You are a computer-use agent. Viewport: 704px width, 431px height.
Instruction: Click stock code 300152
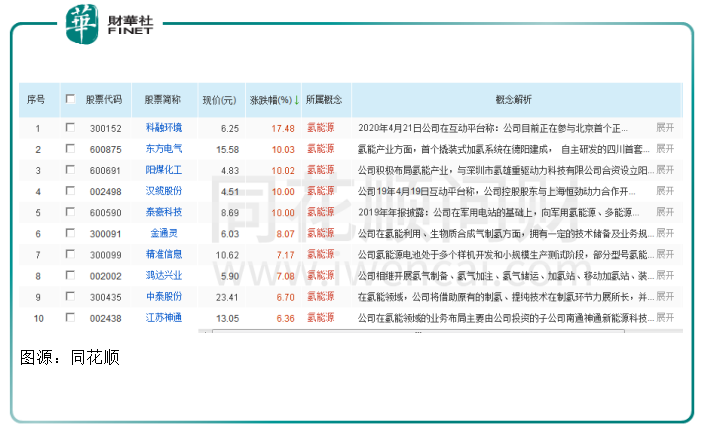pos(106,128)
